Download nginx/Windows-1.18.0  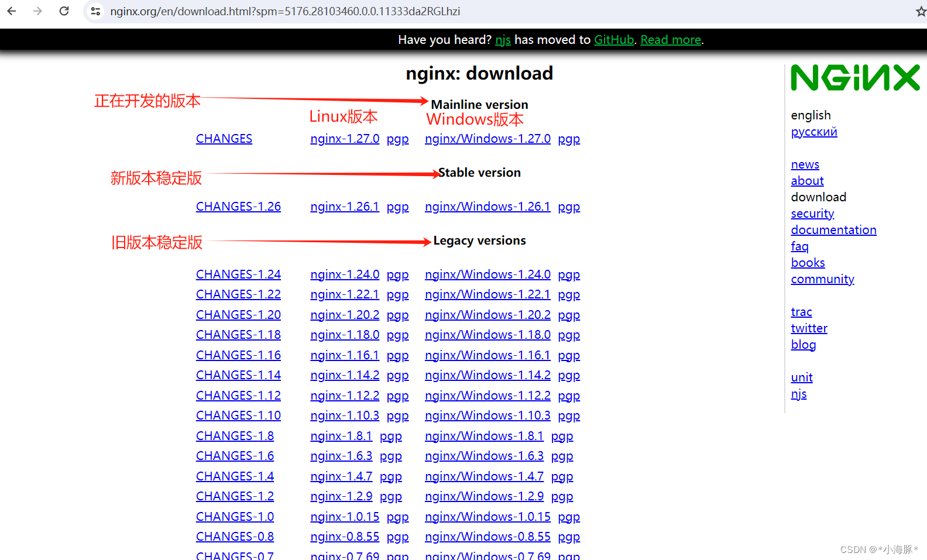point(487,335)
